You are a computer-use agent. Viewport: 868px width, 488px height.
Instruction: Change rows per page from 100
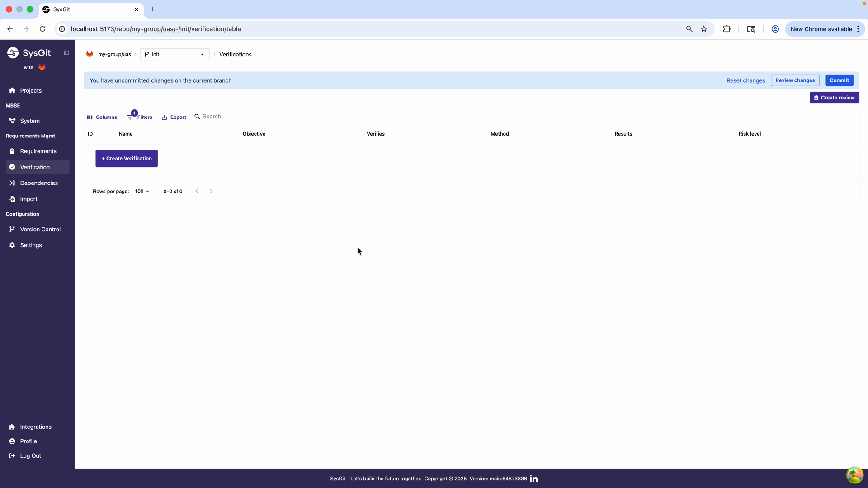(142, 191)
